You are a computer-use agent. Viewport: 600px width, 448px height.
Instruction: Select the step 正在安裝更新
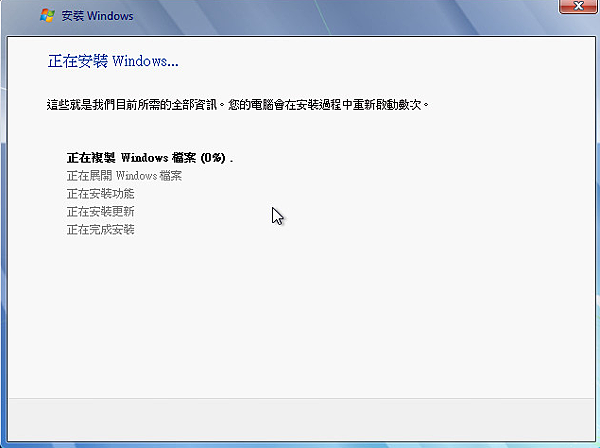(101, 212)
